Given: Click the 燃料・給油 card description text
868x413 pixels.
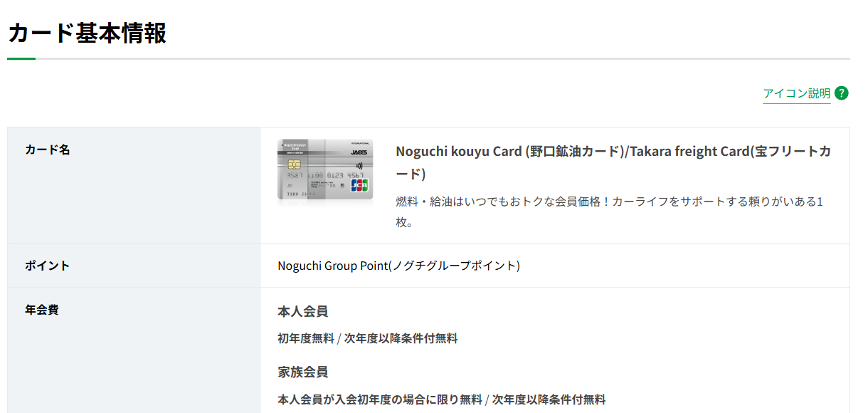Looking at the screenshot, I should click(609, 211).
